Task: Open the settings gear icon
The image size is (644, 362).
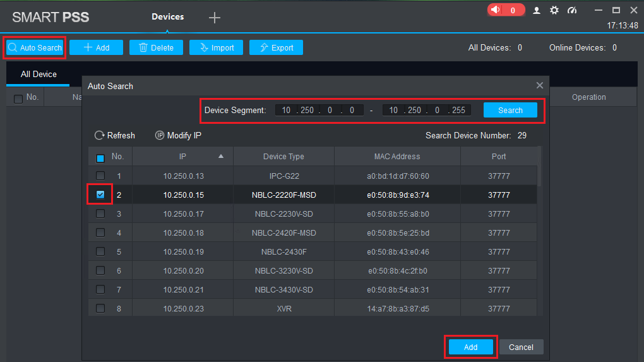Action: click(554, 10)
